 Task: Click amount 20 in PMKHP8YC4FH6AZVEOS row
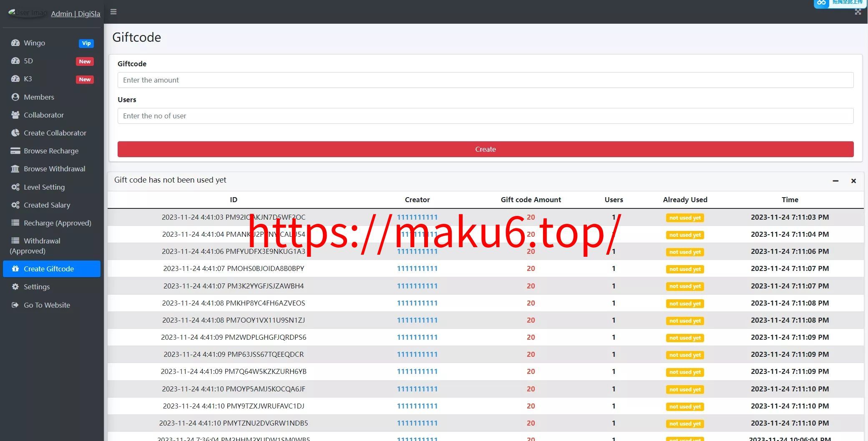531,303
